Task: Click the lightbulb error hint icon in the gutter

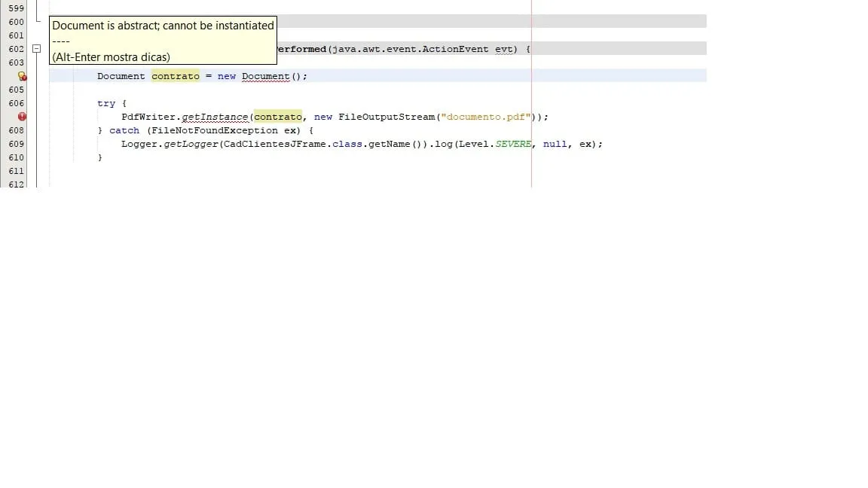Action: point(22,76)
